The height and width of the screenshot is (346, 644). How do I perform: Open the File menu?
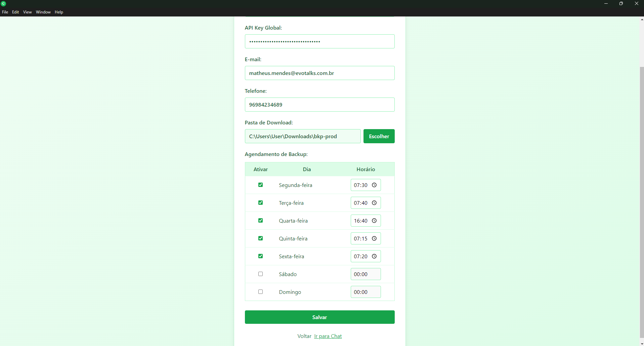click(5, 12)
